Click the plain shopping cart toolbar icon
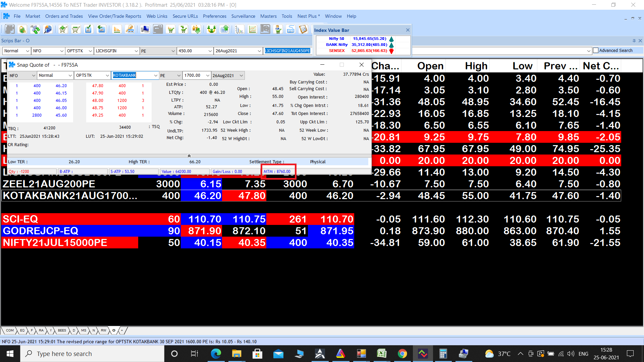Screen dimensions: 644x362 [76, 29]
